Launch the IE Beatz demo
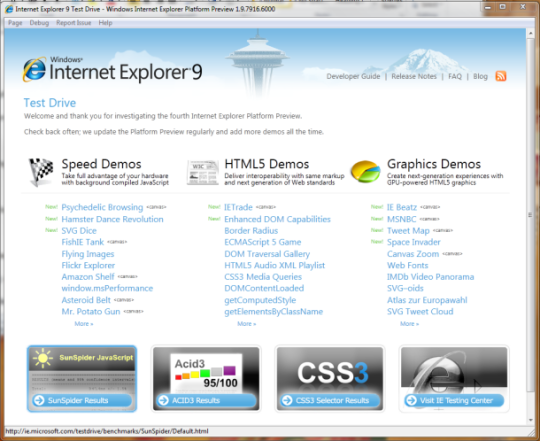Screen dimensions: 540x441 [402, 207]
